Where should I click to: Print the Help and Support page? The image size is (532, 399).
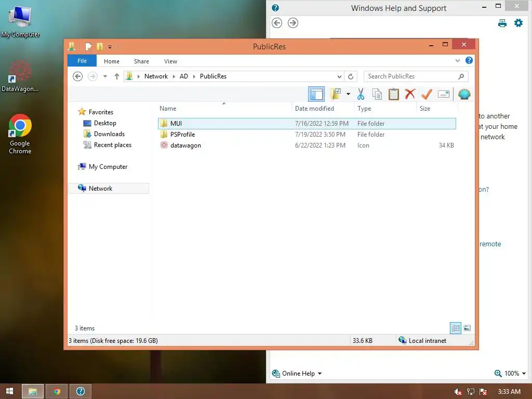502,23
